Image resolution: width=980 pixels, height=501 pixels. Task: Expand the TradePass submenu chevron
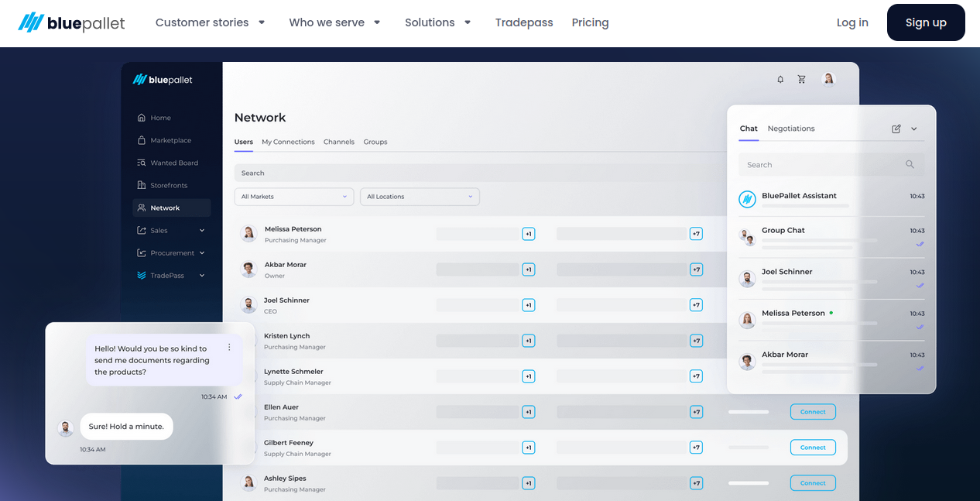tap(202, 275)
